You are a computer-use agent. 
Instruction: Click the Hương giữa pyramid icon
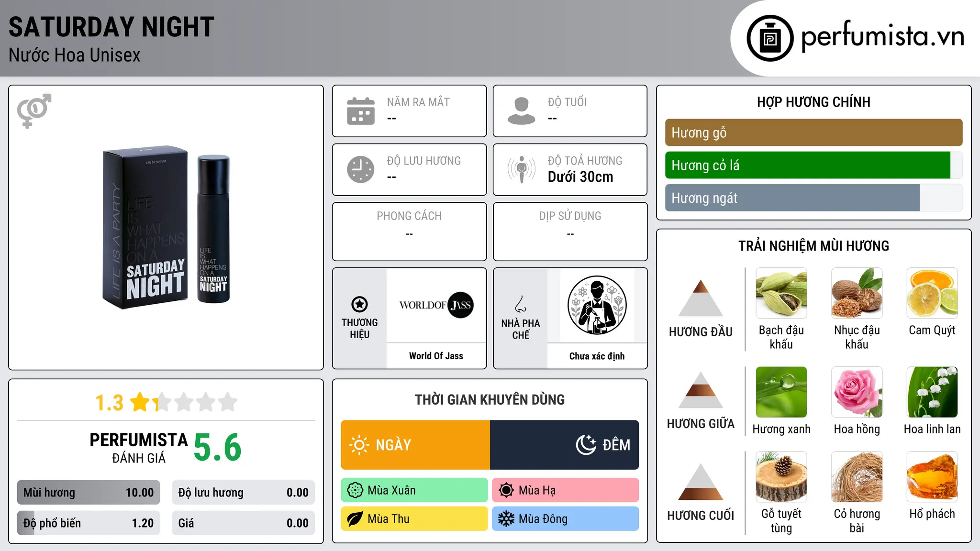point(701,390)
